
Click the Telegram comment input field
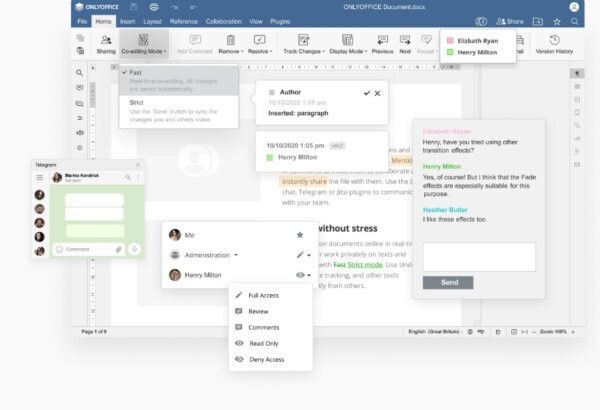(89, 249)
